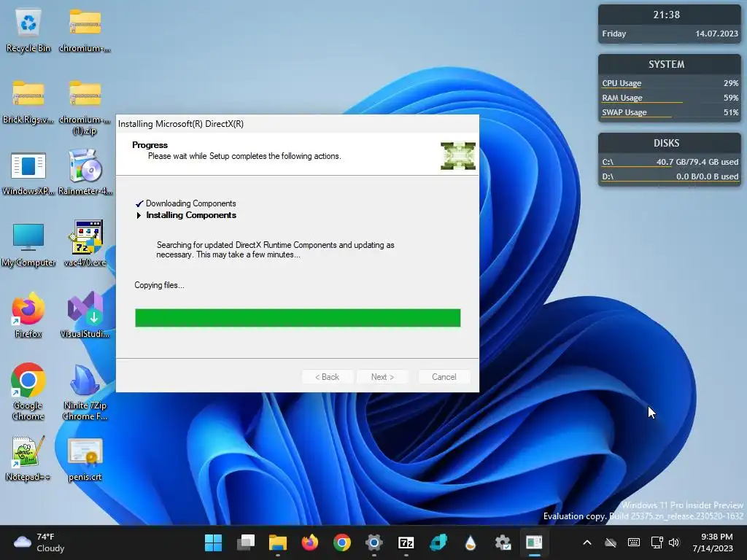Select the BrickRigs zip folder icon

pyautogui.click(x=28, y=102)
